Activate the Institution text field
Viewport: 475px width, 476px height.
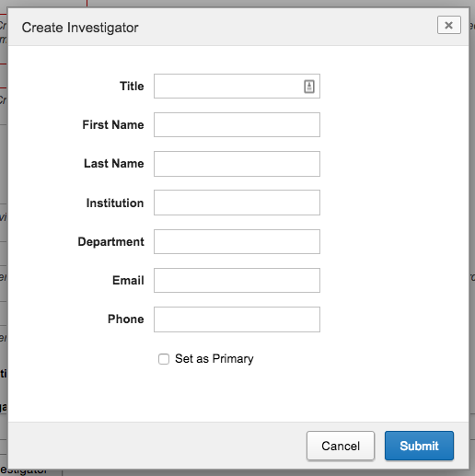tap(237, 203)
